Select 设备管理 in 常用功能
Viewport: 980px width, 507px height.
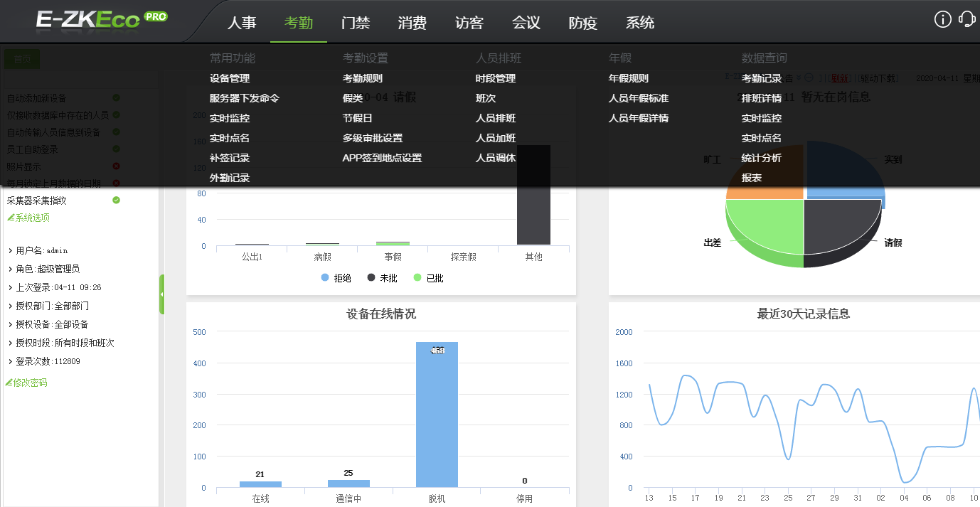(230, 78)
